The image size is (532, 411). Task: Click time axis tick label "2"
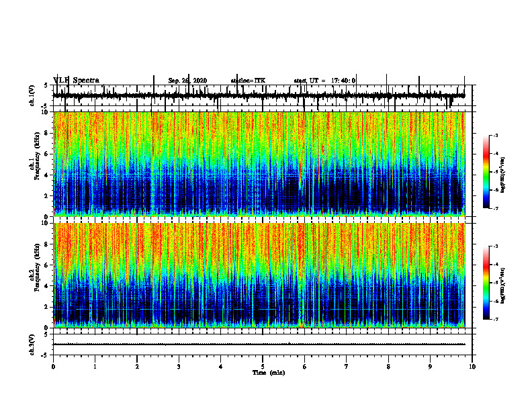pyautogui.click(x=137, y=367)
